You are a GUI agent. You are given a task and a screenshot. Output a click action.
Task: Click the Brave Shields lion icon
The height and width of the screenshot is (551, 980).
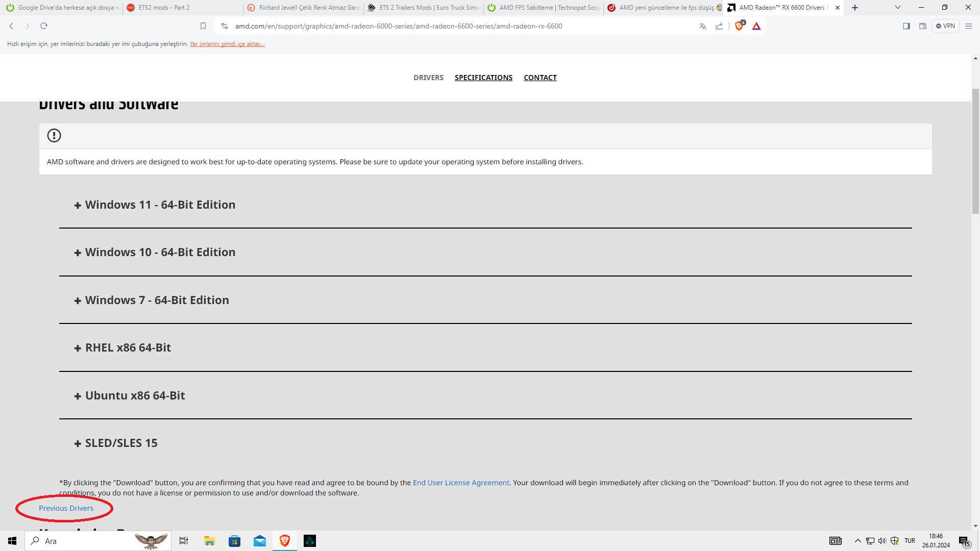[x=739, y=26]
